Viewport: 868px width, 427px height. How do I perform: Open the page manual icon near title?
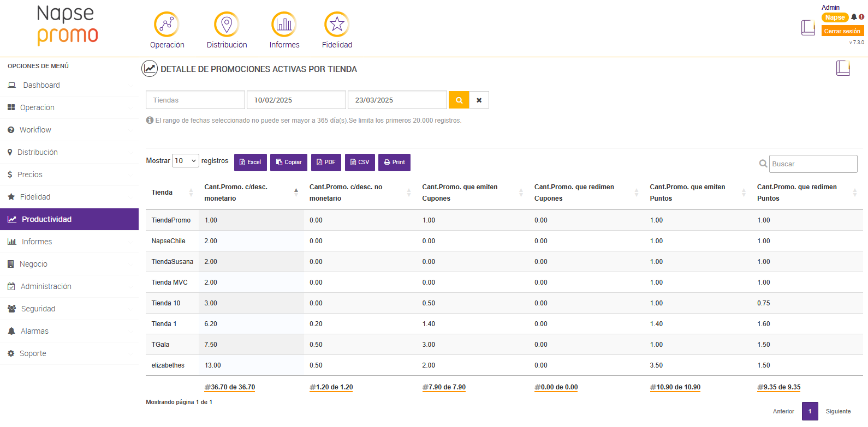point(843,68)
